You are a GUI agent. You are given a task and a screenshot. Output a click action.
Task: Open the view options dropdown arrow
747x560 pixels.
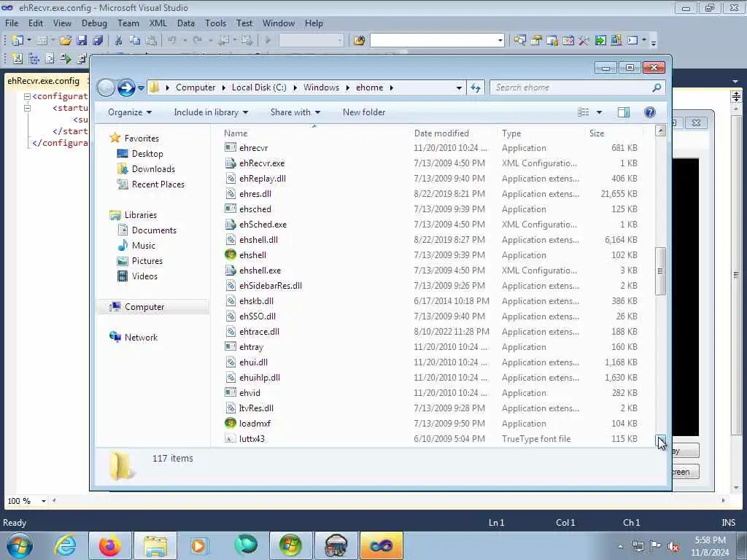[x=600, y=112]
